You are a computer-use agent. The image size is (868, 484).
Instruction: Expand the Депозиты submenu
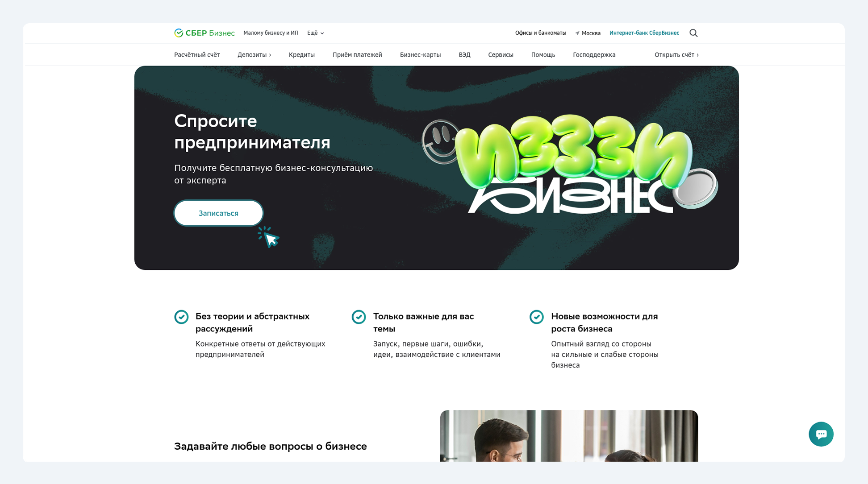(x=254, y=55)
